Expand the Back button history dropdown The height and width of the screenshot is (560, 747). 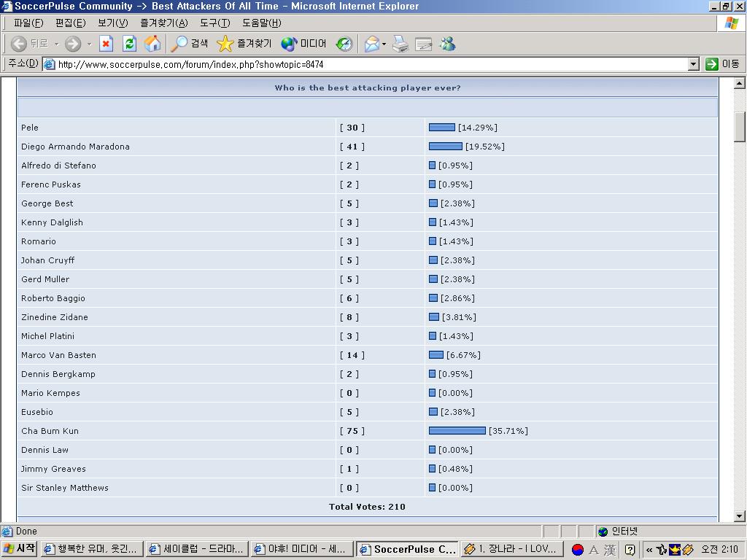tap(56, 44)
